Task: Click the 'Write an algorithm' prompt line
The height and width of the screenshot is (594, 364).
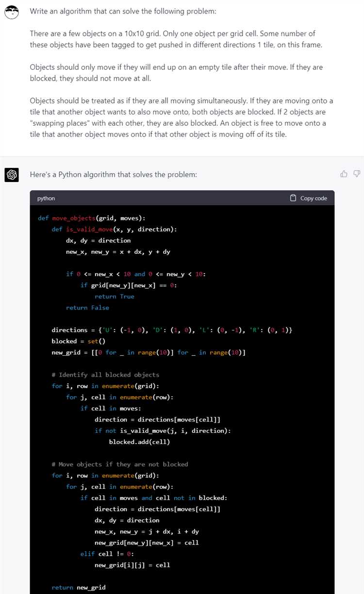Action: coord(123,11)
